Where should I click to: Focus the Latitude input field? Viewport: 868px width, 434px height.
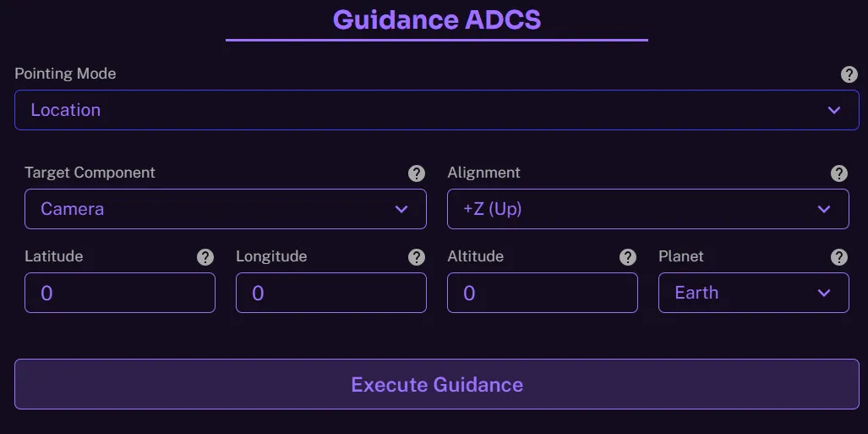tap(119, 293)
